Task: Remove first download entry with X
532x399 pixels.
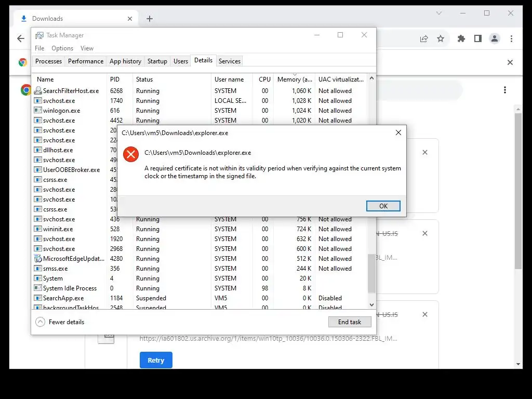Action: [425, 152]
